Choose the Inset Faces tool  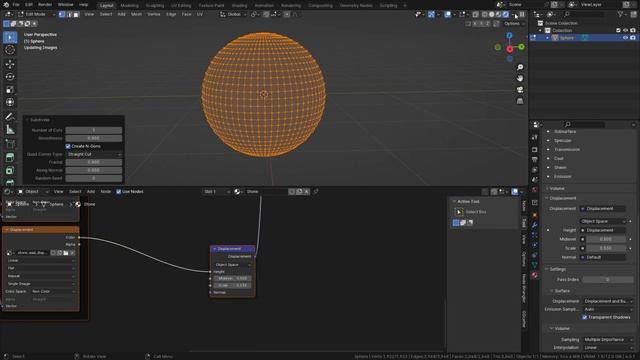pos(10,171)
